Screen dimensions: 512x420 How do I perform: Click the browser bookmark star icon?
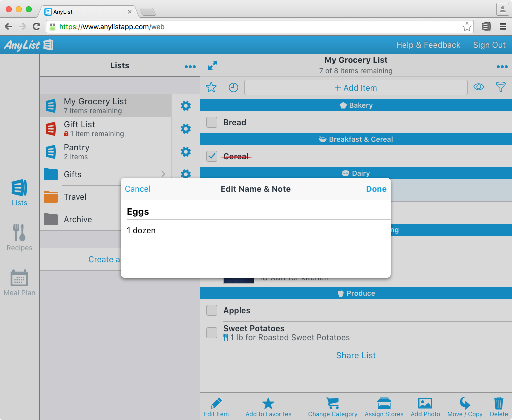pos(467,27)
